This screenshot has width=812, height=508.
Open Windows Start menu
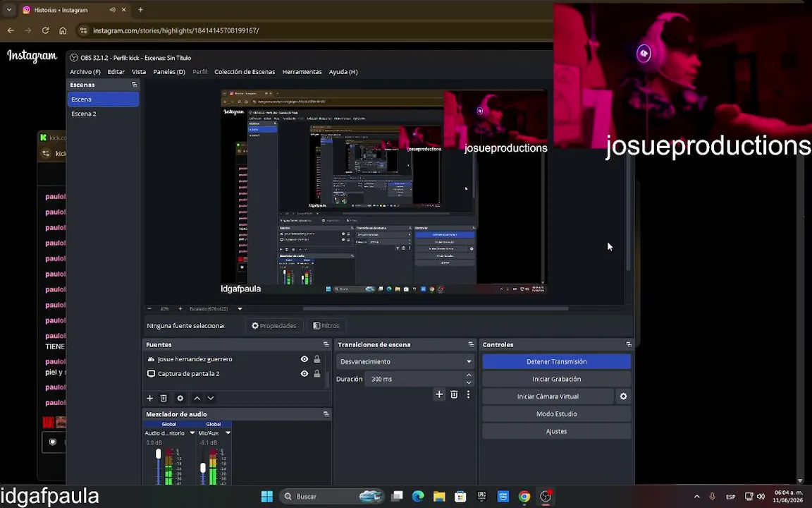coord(266,496)
